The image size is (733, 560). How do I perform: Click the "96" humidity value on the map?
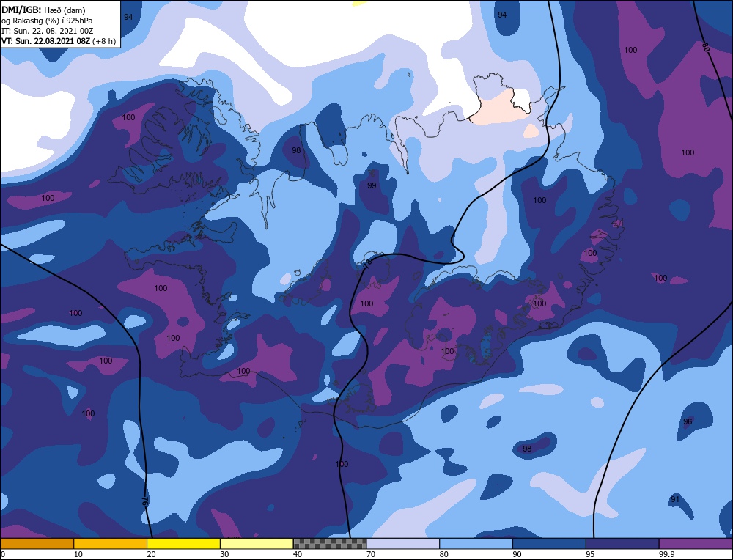(x=688, y=421)
